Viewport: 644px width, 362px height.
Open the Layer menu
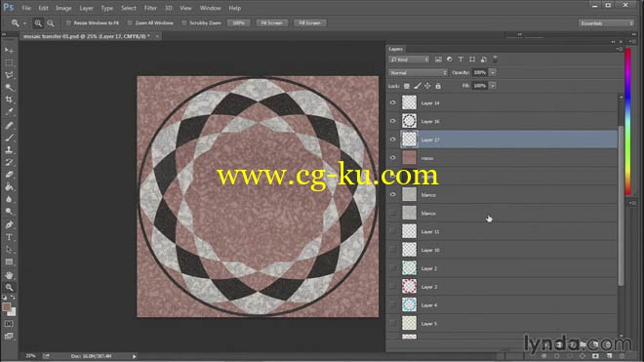(x=86, y=8)
